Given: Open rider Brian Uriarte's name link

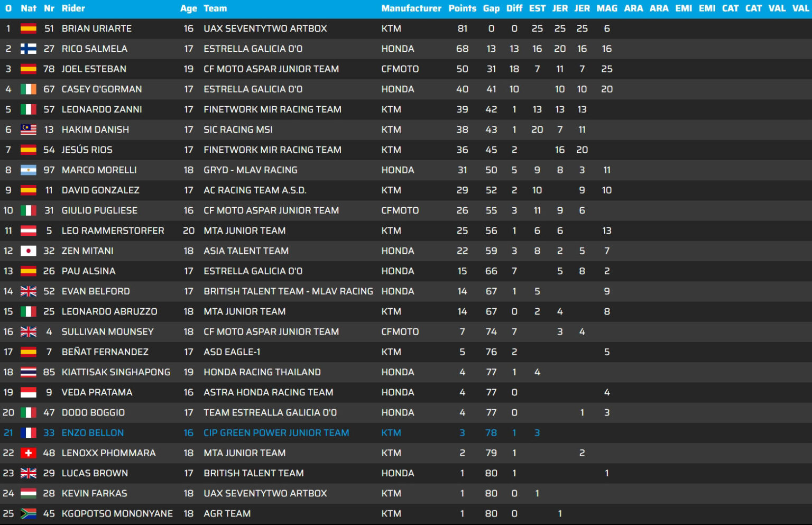Looking at the screenshot, I should tap(96, 29).
